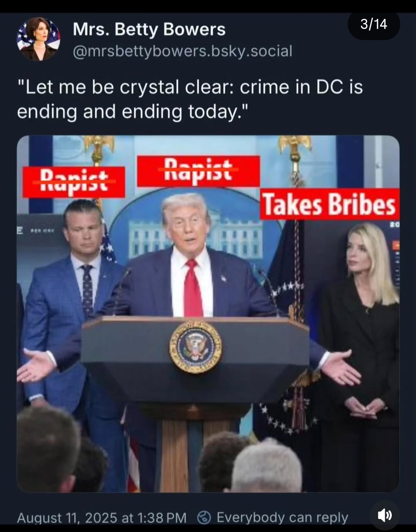The width and height of the screenshot is (416, 532).
Task: Open the Mrs. Betty Bowers profile avatar
Action: coord(39,39)
